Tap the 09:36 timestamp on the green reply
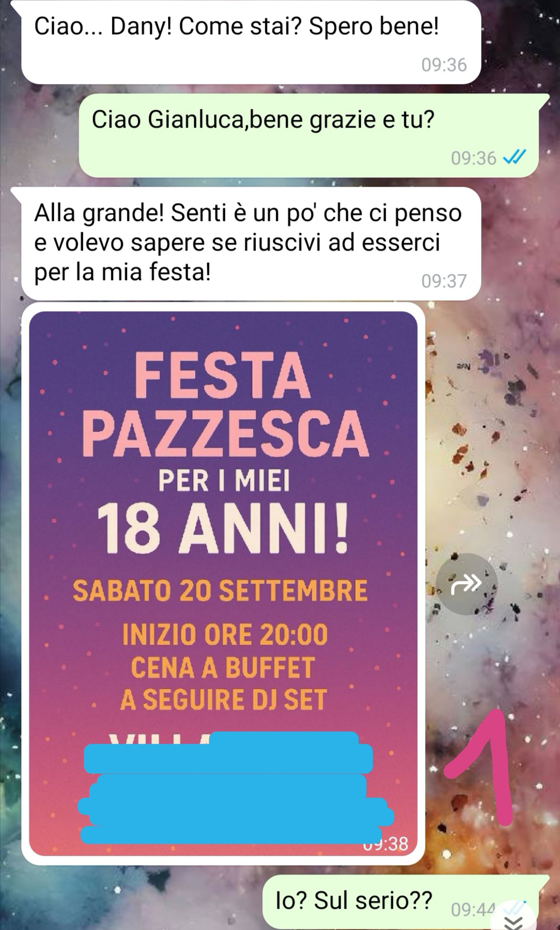This screenshot has width=560, height=930. tap(473, 158)
